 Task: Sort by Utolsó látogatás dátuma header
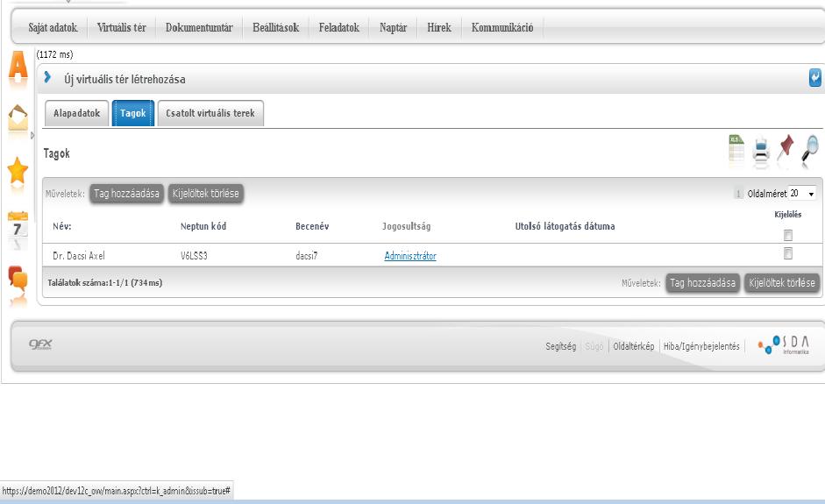click(565, 226)
